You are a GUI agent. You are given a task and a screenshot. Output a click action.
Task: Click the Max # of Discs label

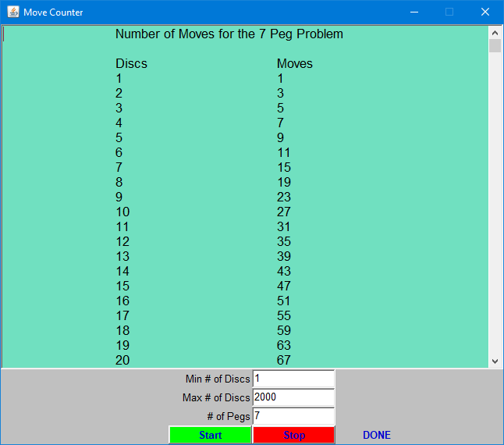[x=216, y=398]
